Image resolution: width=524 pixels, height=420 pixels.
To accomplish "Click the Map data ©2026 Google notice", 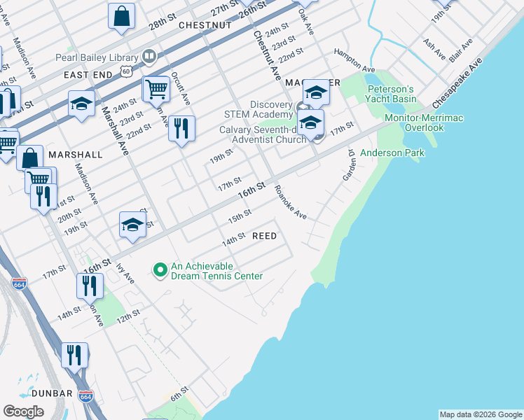I will 481,414.
